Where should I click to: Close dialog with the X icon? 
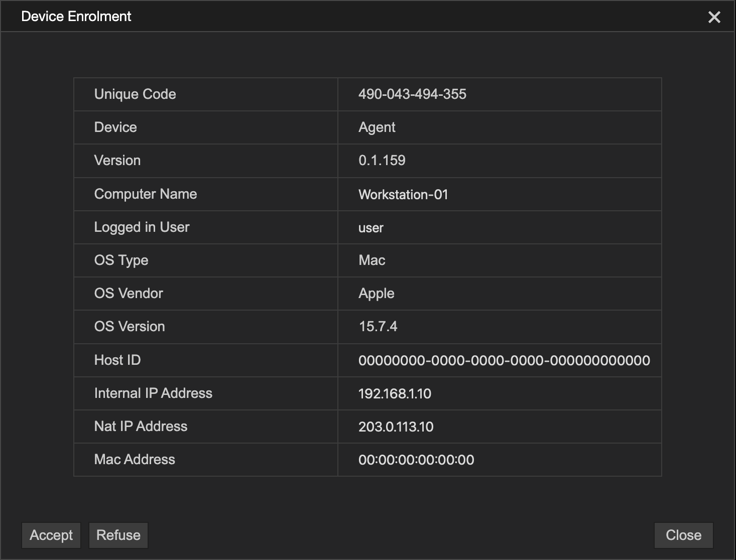pos(714,17)
